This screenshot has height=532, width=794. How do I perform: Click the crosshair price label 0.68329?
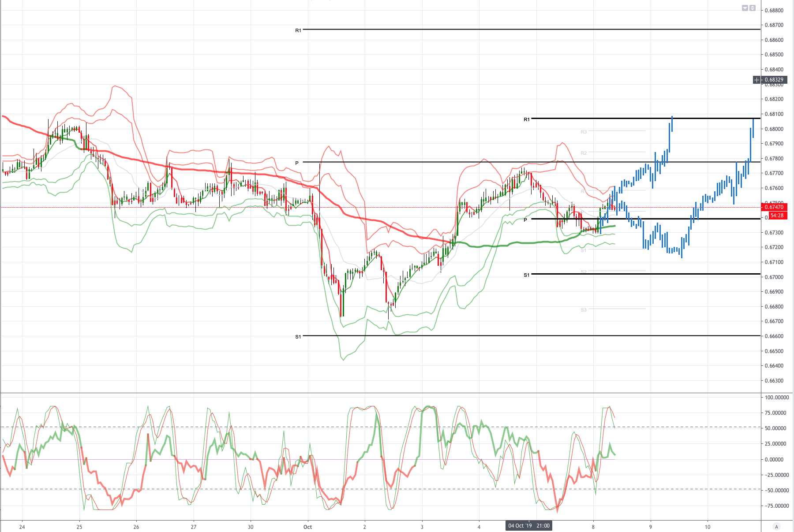(774, 80)
